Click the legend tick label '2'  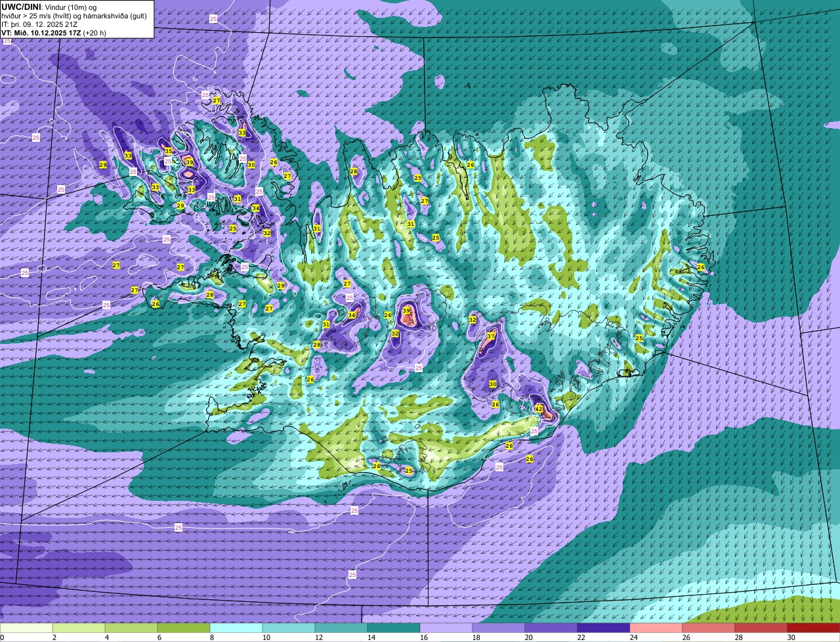(54, 637)
